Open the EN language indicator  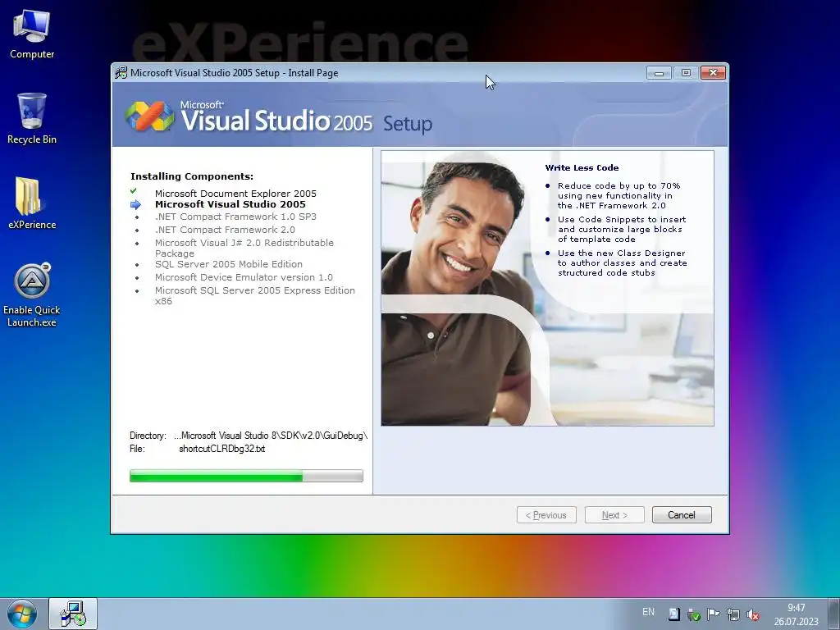[648, 612]
